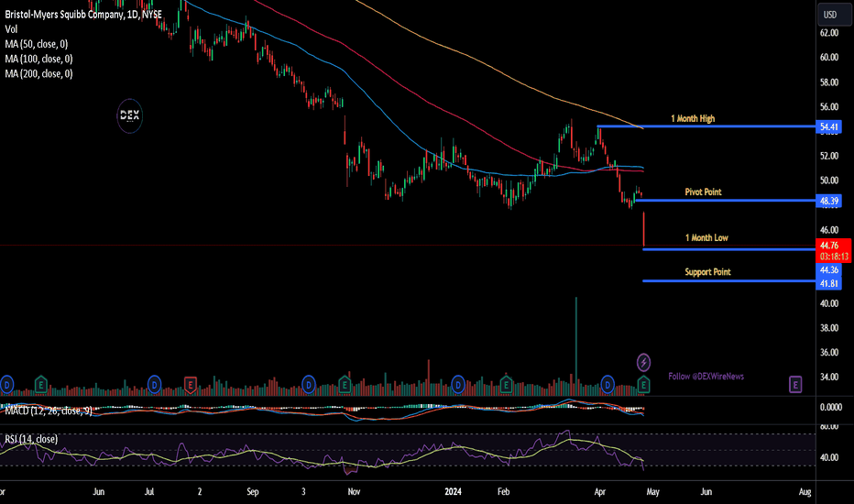Click the latest green earnings marker before May

pos(643,385)
